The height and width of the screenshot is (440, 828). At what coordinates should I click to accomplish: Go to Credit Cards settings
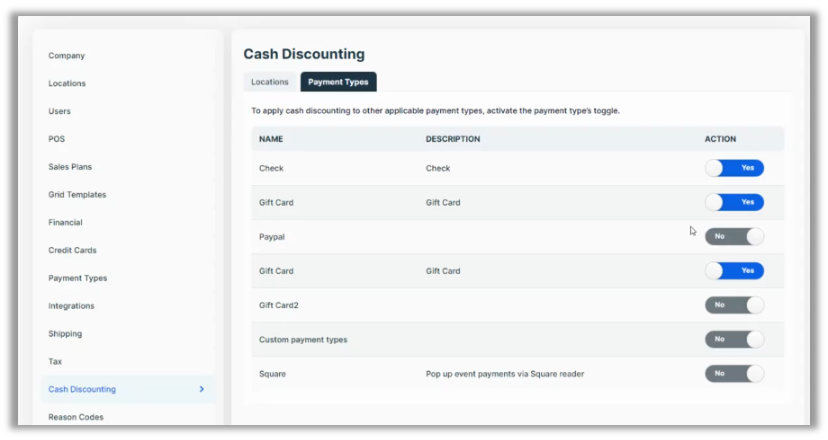coord(72,250)
